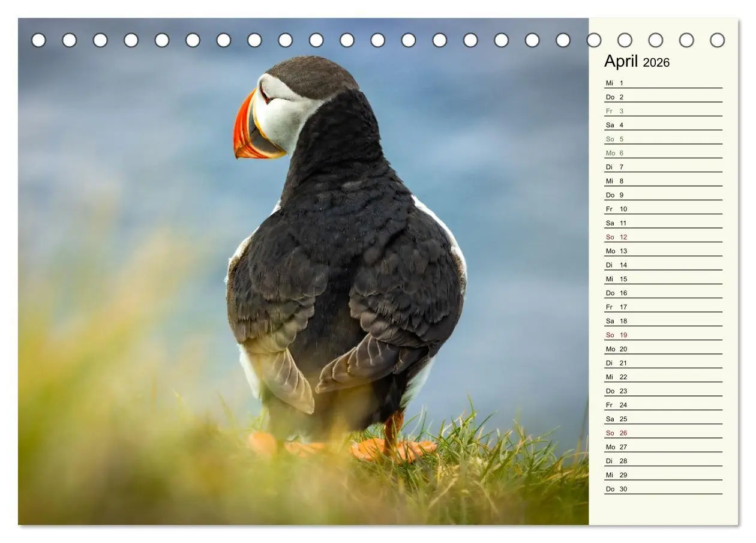Select the 'Di 21' date row
Screen dimensions: 756x543
point(663,363)
